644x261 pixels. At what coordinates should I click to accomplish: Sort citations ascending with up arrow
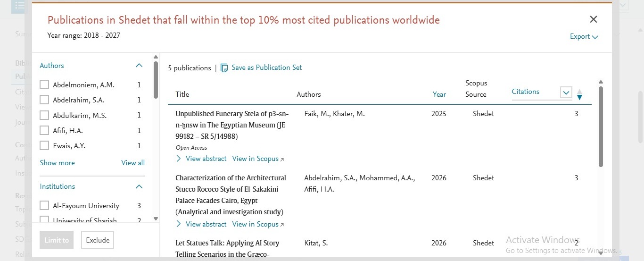[x=580, y=92]
